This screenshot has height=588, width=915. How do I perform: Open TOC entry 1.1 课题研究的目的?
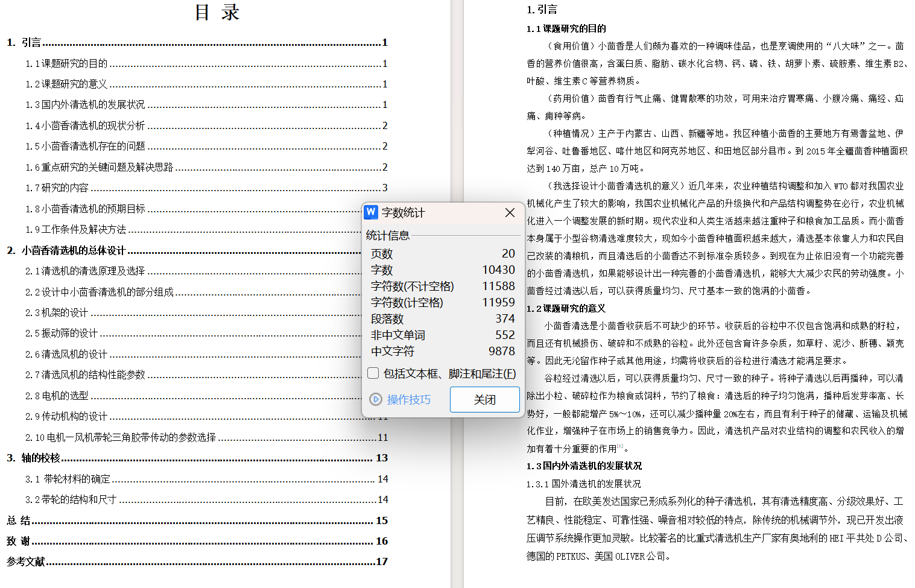66,63
